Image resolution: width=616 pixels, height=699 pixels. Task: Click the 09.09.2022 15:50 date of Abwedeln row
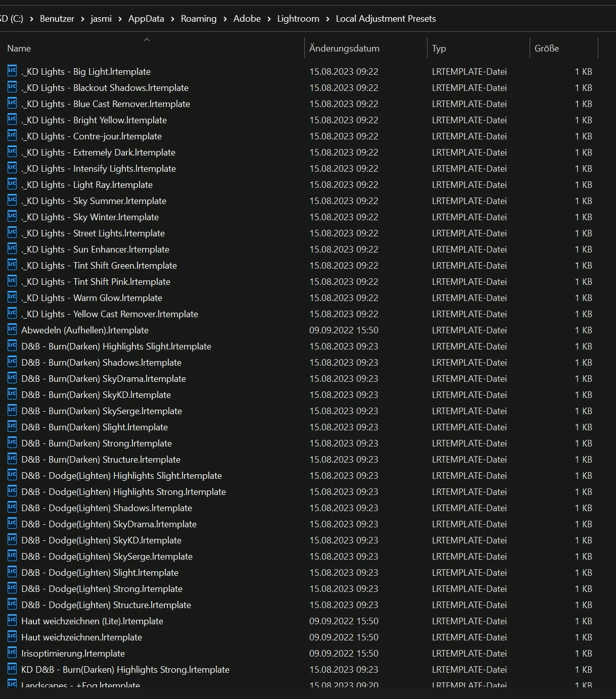point(344,330)
